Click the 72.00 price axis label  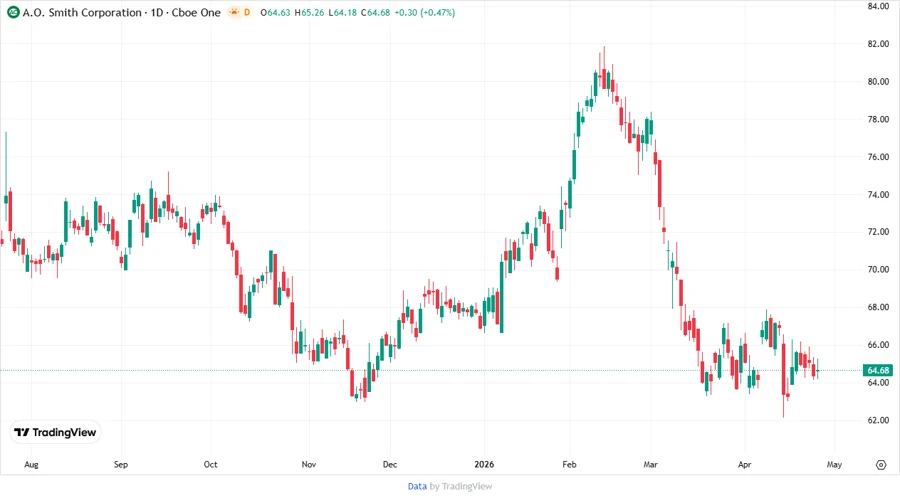[x=878, y=232]
